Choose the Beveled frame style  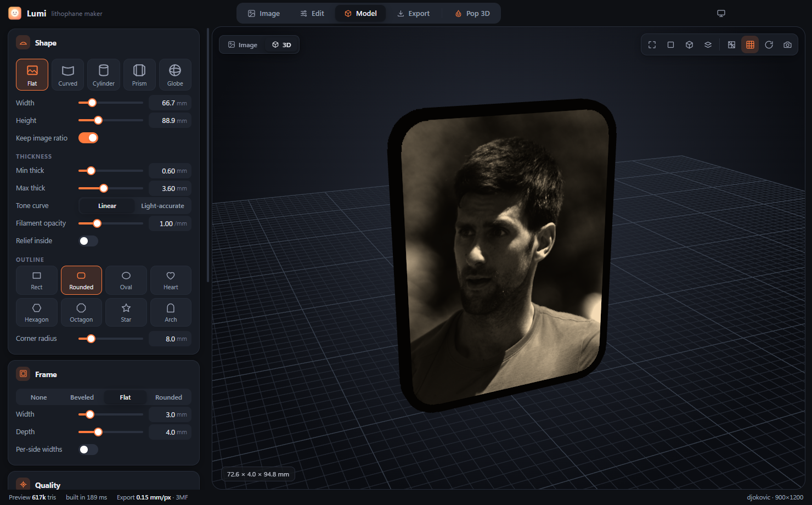pos(82,397)
